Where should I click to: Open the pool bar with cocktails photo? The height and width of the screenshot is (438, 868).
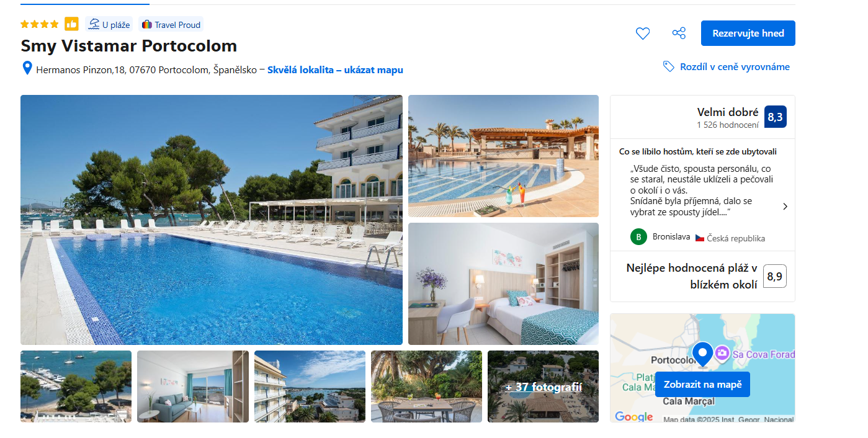[x=503, y=156]
